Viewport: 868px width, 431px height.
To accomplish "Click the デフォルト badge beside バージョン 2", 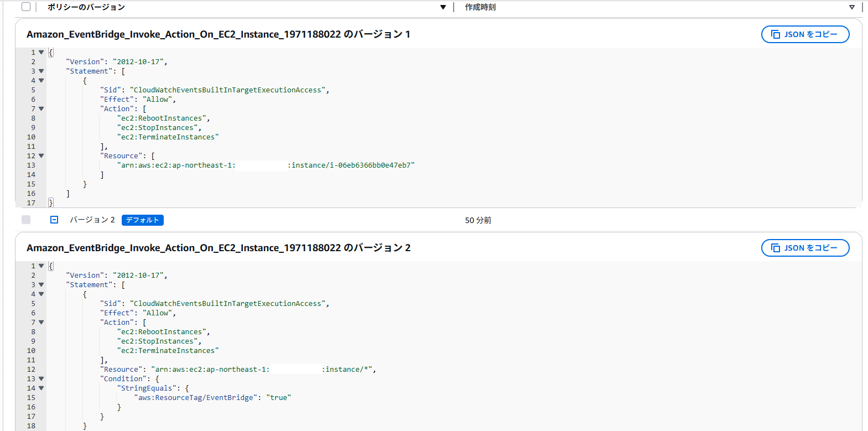I will 143,220.
